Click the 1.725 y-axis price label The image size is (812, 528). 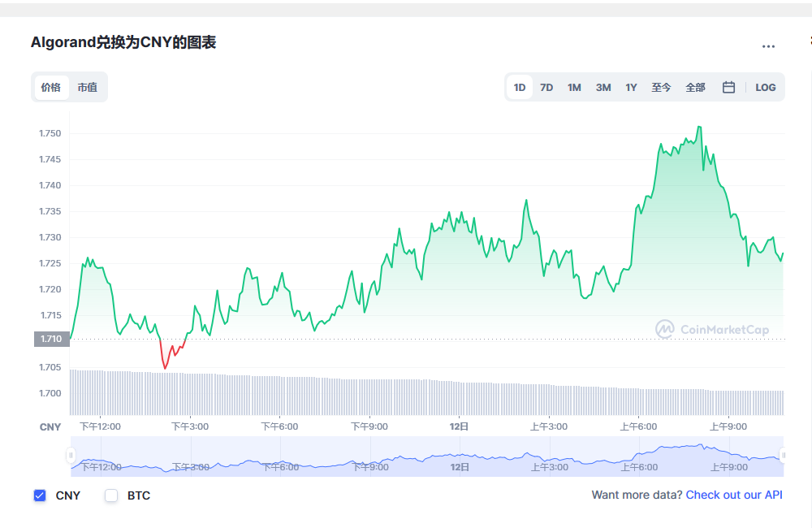pyautogui.click(x=50, y=263)
